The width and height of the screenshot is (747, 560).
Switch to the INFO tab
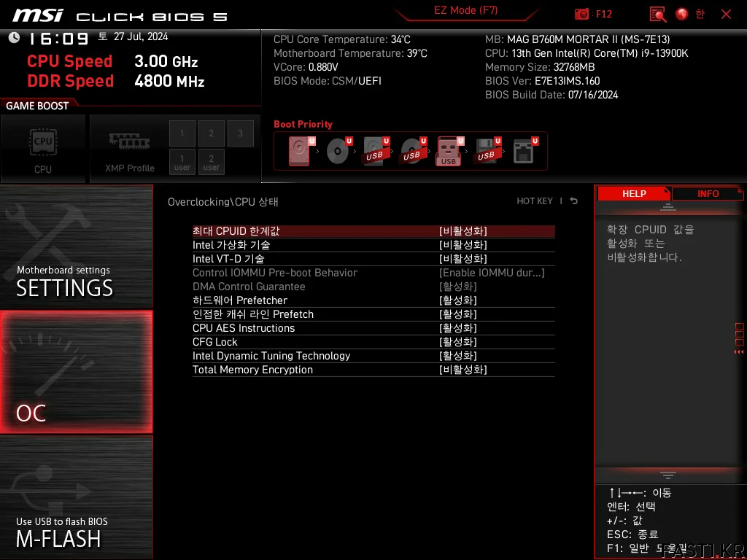708,194
